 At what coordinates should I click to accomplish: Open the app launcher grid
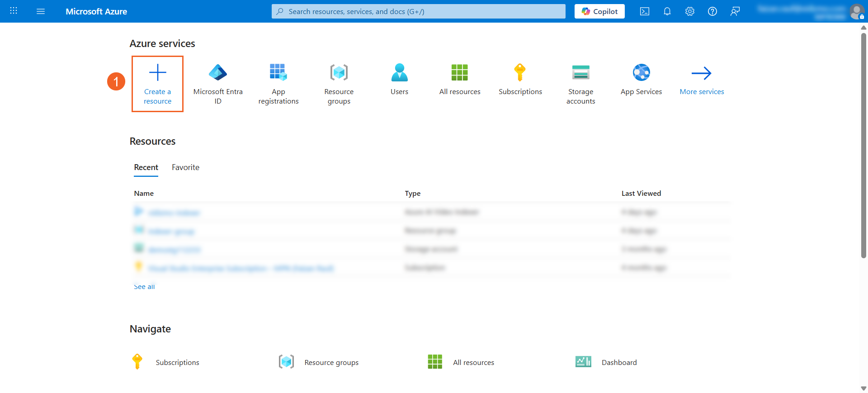pos(14,11)
